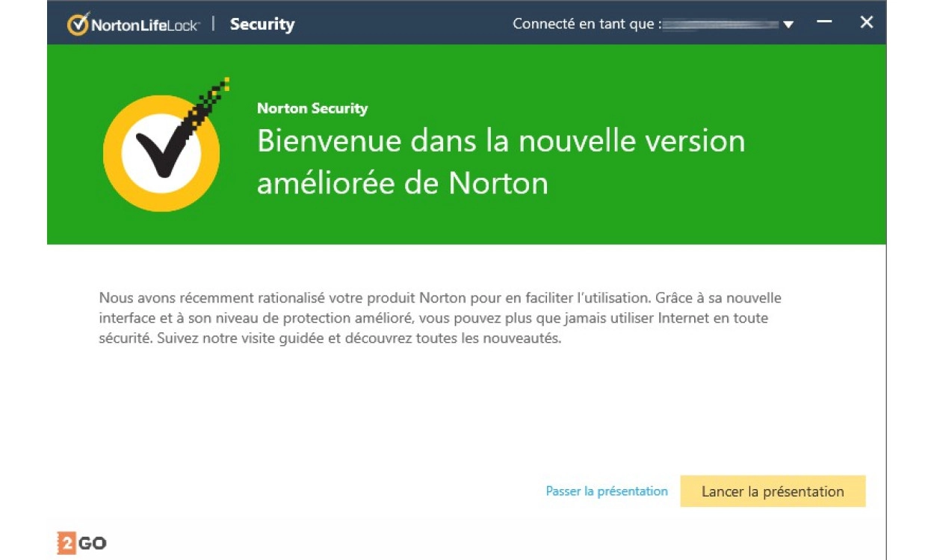Close the Norton welcome window
The width and height of the screenshot is (934, 560).
(867, 22)
